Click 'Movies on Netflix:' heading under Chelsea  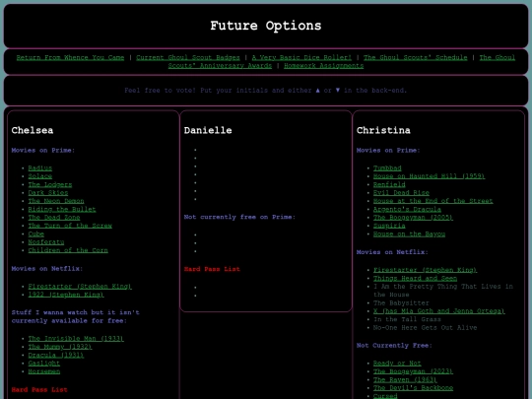pyautogui.click(x=47, y=269)
